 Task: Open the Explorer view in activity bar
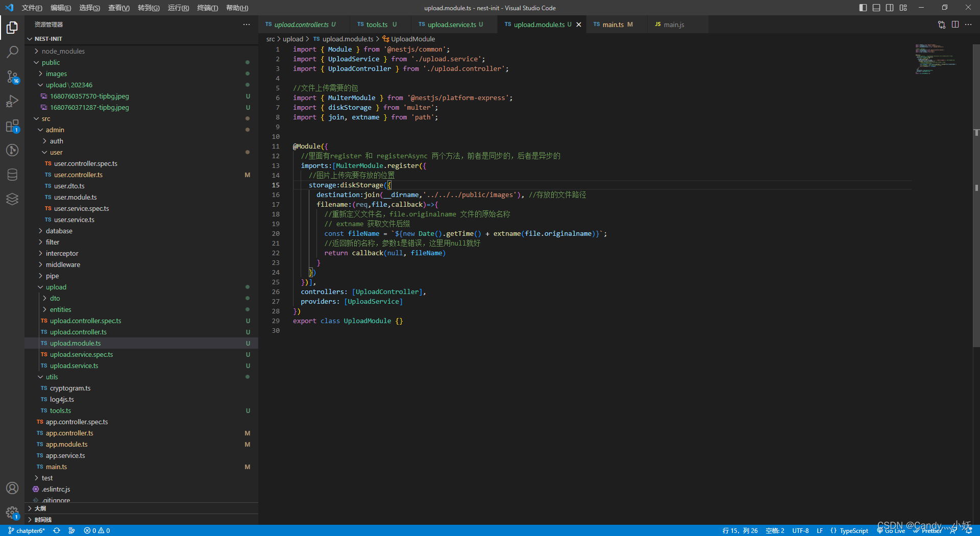12,27
